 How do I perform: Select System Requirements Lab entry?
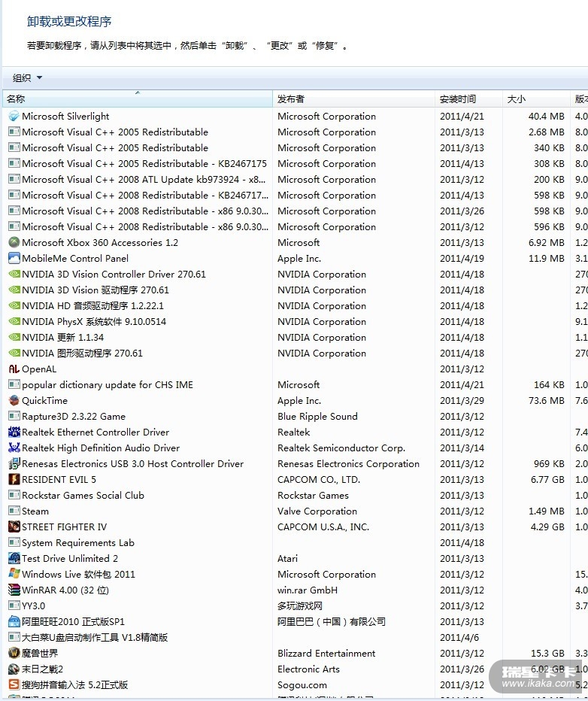(x=78, y=543)
